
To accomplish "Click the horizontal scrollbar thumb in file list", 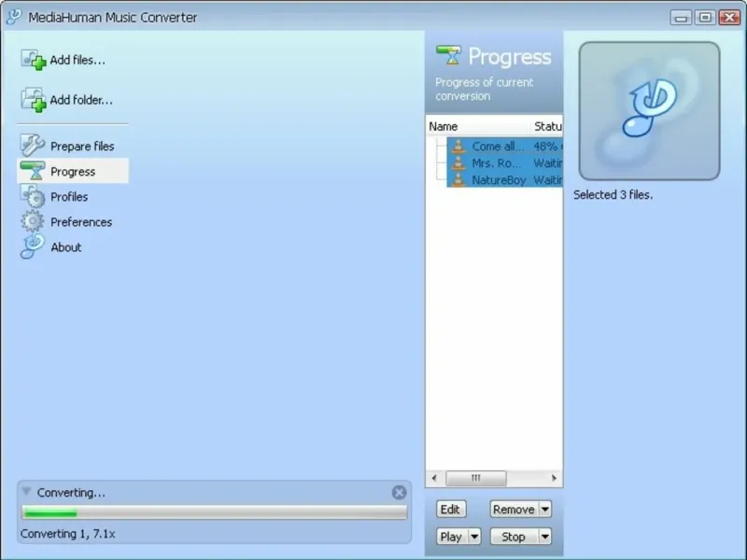I will coord(476,478).
